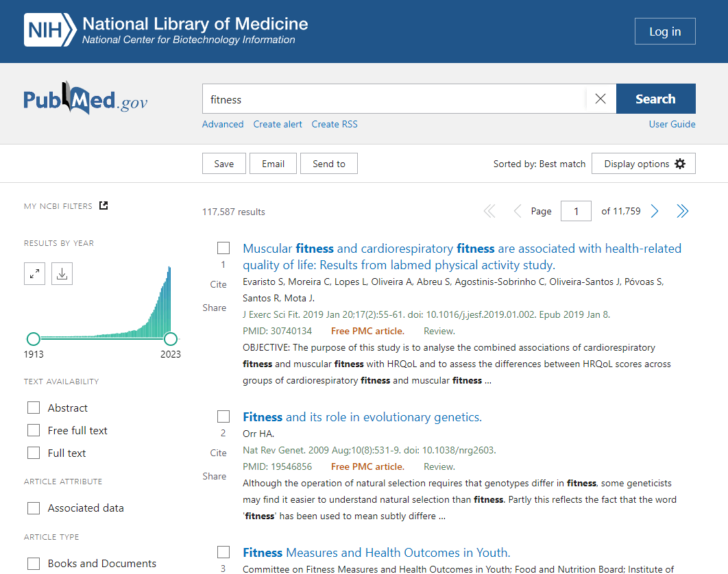The width and height of the screenshot is (728, 574).
Task: Click Cite for result 1
Action: (218, 284)
